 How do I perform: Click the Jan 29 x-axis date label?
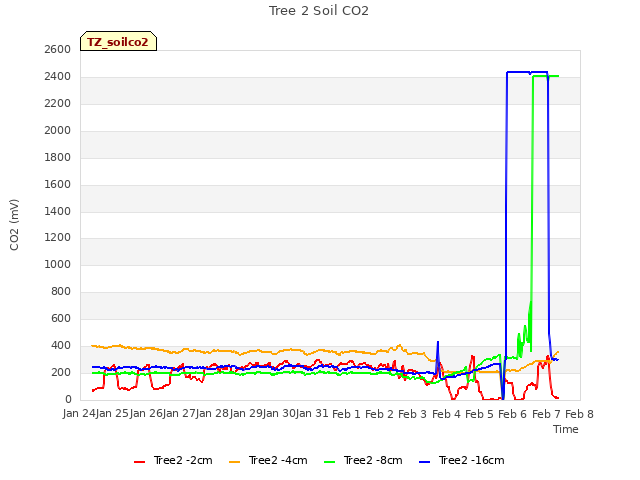[x=246, y=413]
